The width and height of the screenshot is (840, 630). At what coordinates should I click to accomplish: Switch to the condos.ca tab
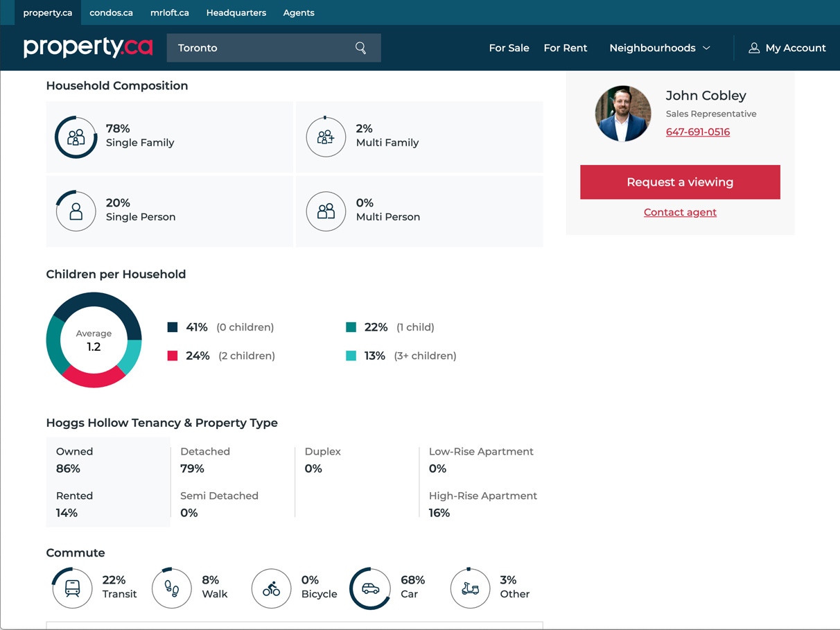(111, 12)
